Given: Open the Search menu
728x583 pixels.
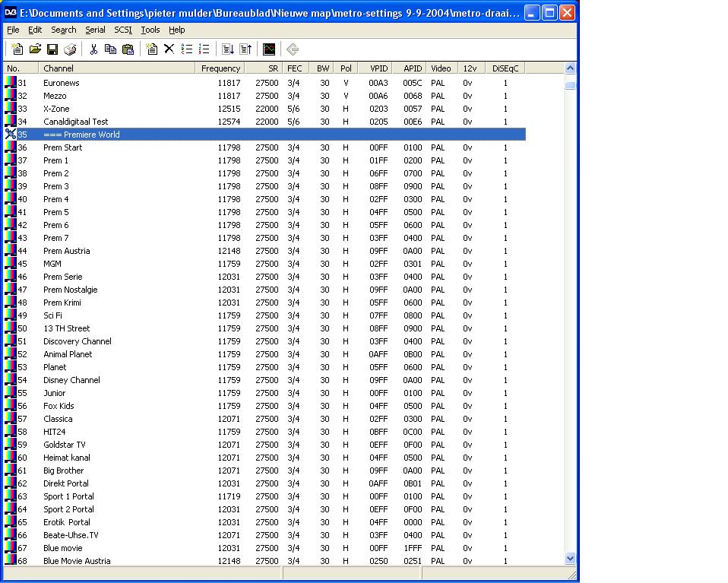Looking at the screenshot, I should [64, 30].
